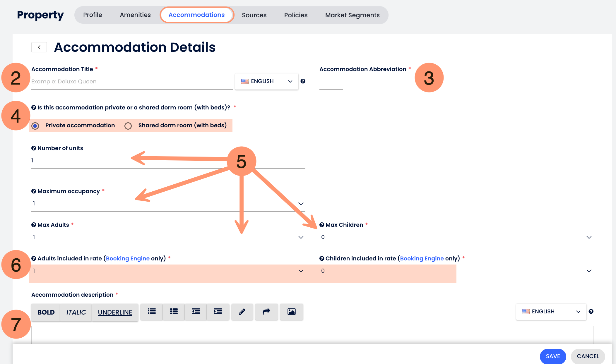Click the pencil highlight icon
Viewport: 616px width, 364px height.
242,312
